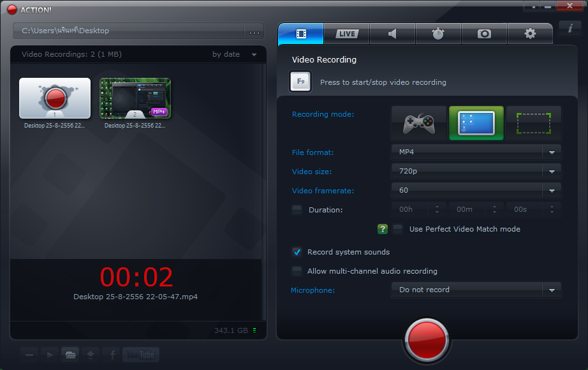Close the Action! window

[x=570, y=6]
